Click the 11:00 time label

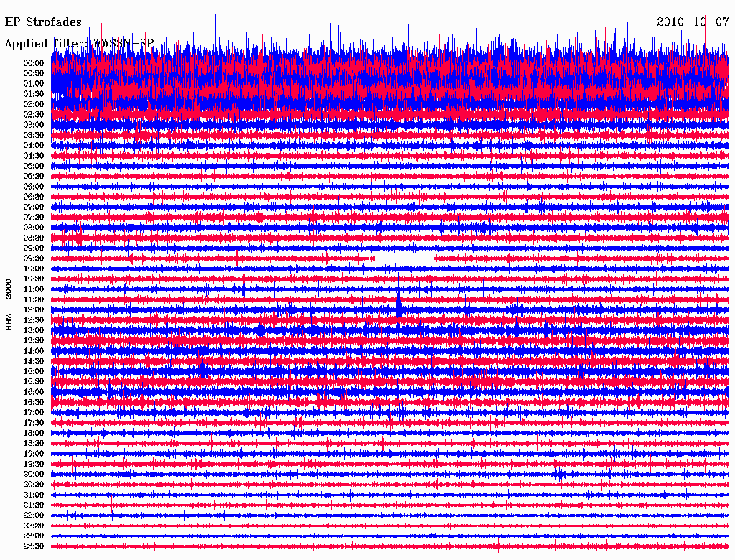point(34,289)
